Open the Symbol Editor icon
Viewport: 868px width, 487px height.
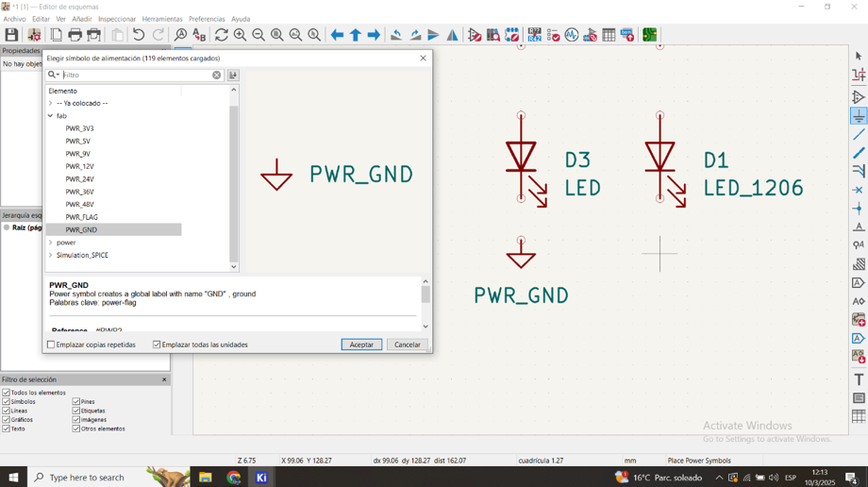coord(475,35)
